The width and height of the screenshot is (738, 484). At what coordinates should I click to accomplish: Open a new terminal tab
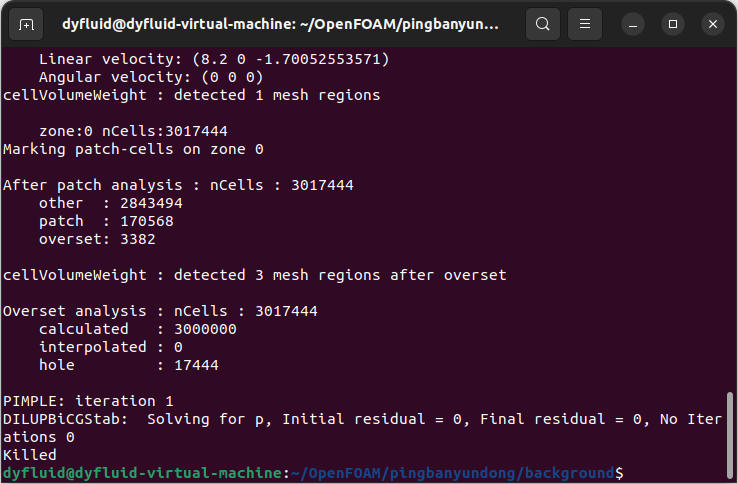(x=27, y=24)
